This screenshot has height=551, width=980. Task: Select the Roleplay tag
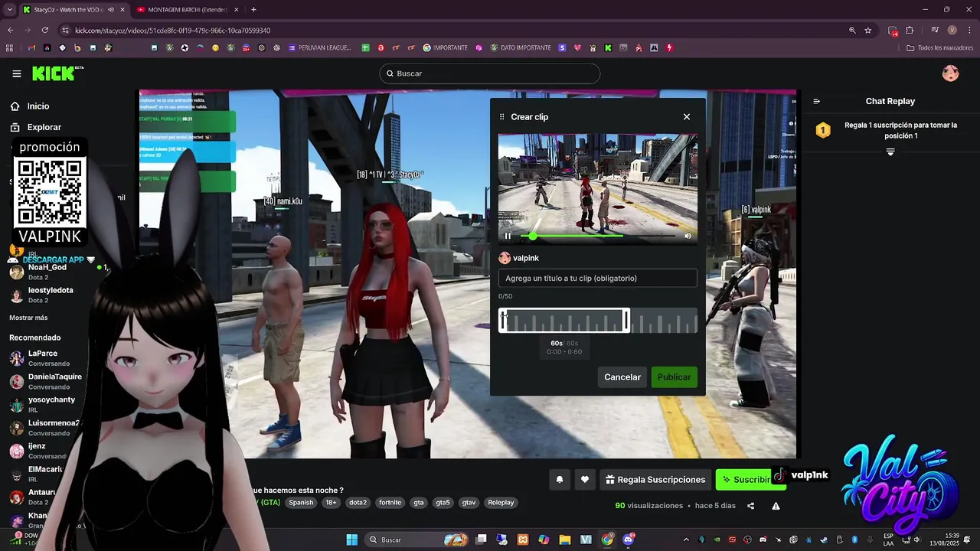[x=501, y=503]
